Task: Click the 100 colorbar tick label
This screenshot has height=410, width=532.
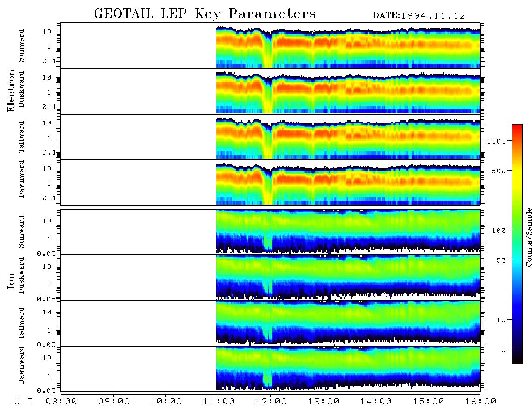Action: coord(498,231)
